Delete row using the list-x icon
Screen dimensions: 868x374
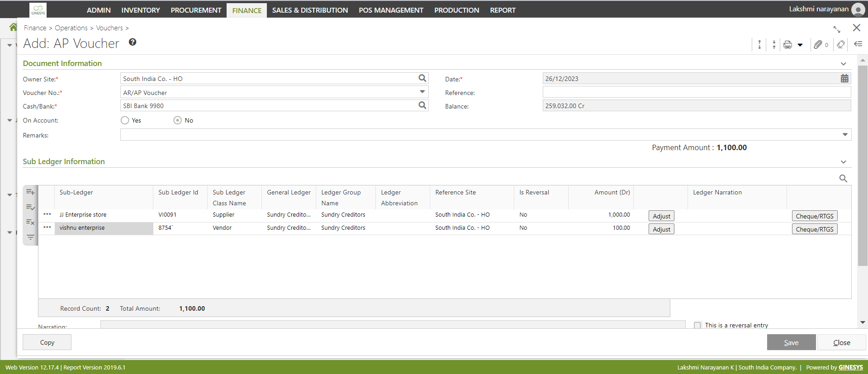[x=30, y=222]
